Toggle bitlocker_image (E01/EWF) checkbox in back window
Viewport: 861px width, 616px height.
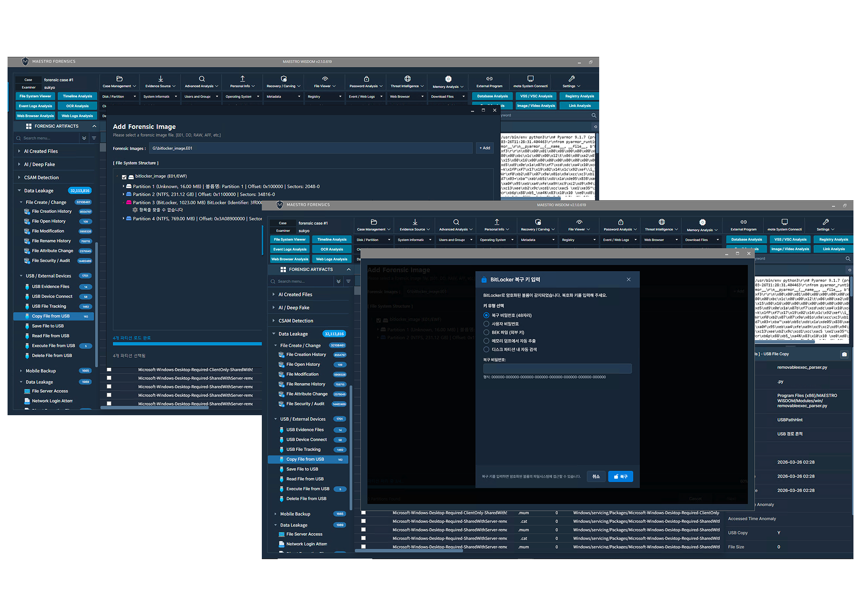(124, 177)
